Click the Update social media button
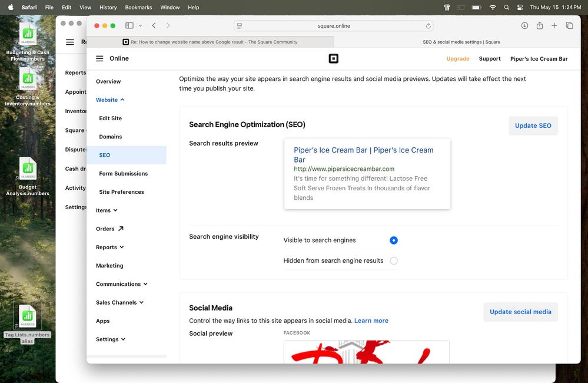588x383 pixels. (520, 312)
